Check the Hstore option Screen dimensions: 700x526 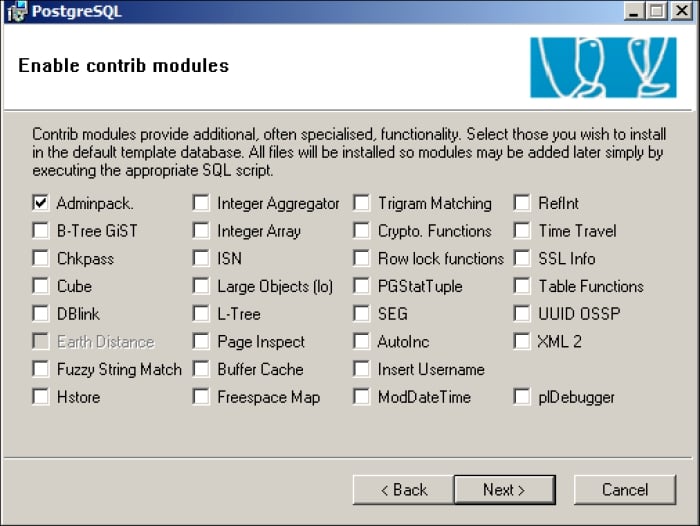(x=41, y=397)
